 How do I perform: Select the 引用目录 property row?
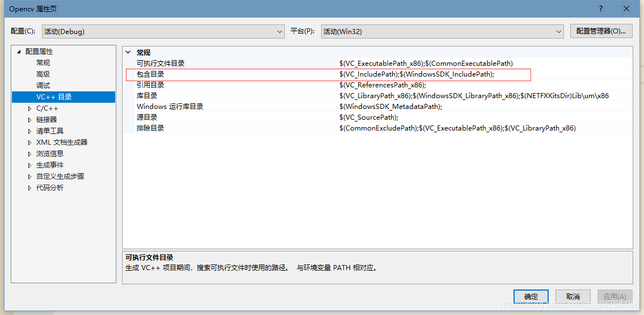point(377,85)
